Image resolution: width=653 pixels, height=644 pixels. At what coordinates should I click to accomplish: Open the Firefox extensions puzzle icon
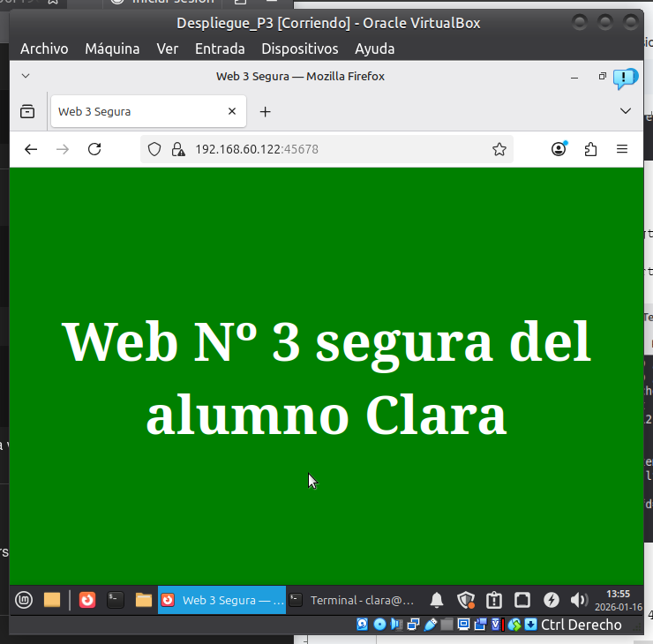coord(590,150)
